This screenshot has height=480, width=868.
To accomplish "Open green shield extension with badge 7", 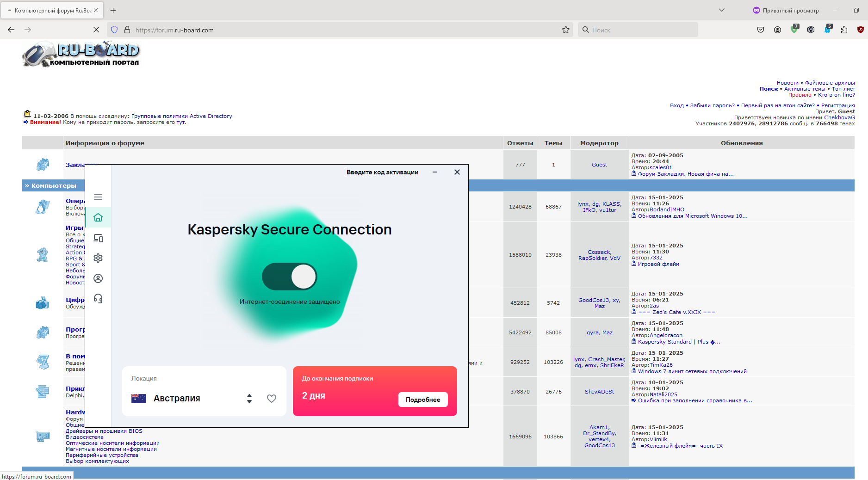I will tap(794, 29).
